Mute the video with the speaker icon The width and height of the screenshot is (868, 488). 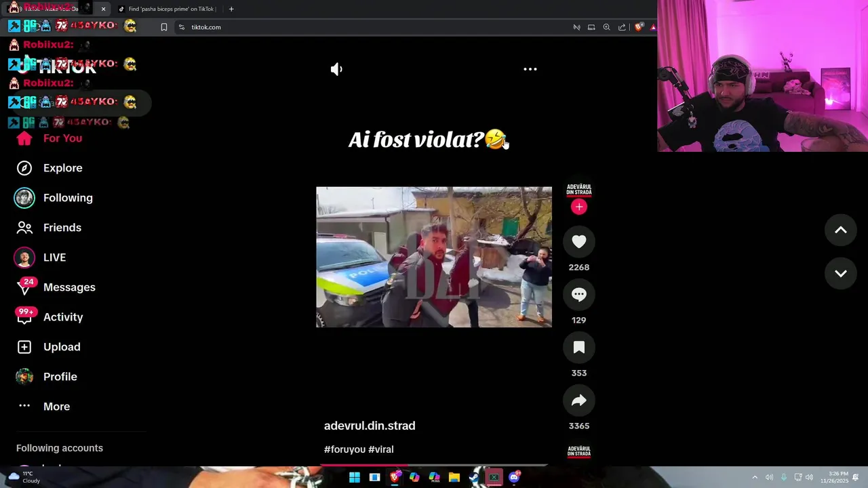(x=336, y=69)
